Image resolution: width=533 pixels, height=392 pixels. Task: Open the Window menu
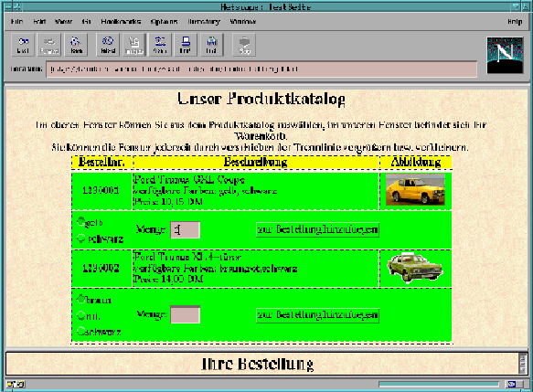pyautogui.click(x=242, y=21)
